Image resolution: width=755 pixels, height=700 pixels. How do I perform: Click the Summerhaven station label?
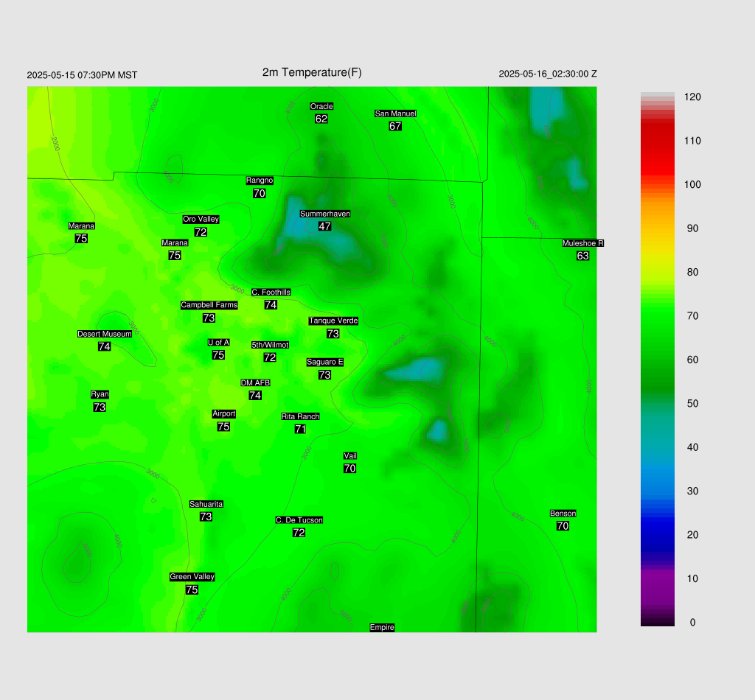point(325,214)
